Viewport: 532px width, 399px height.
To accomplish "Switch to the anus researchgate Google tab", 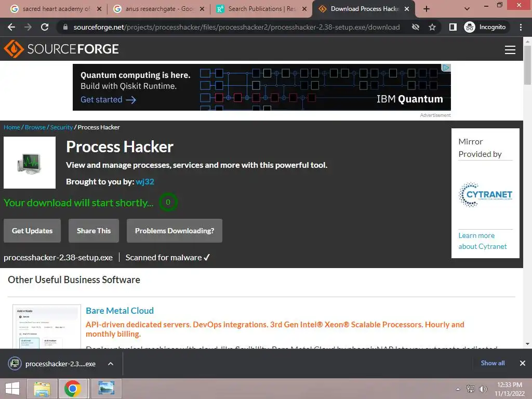I will pos(159,9).
